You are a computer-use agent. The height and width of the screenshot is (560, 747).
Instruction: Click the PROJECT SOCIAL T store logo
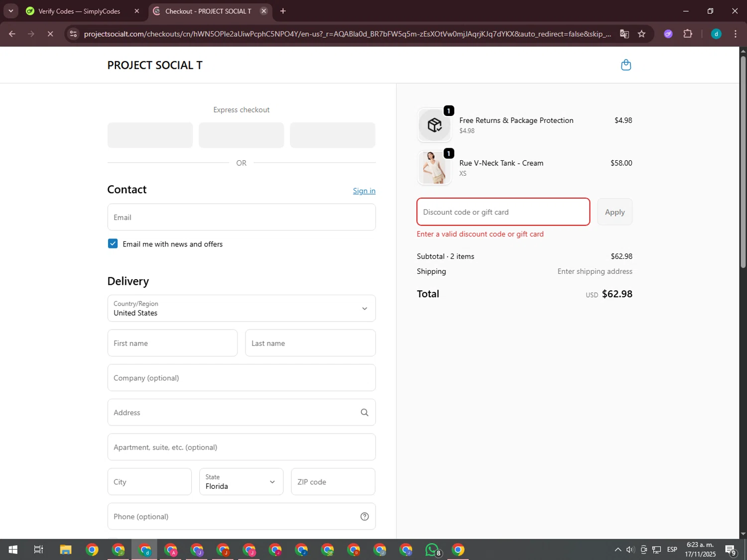pyautogui.click(x=155, y=65)
